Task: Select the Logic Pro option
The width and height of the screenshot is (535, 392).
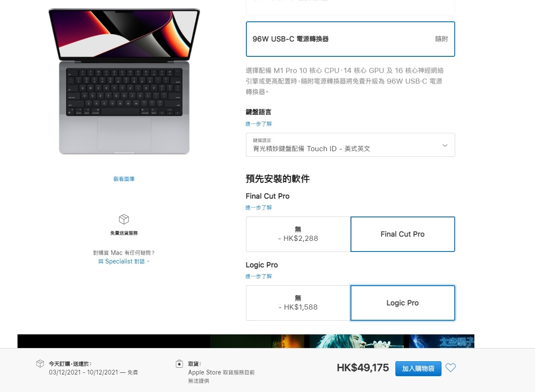Action: coord(403,303)
